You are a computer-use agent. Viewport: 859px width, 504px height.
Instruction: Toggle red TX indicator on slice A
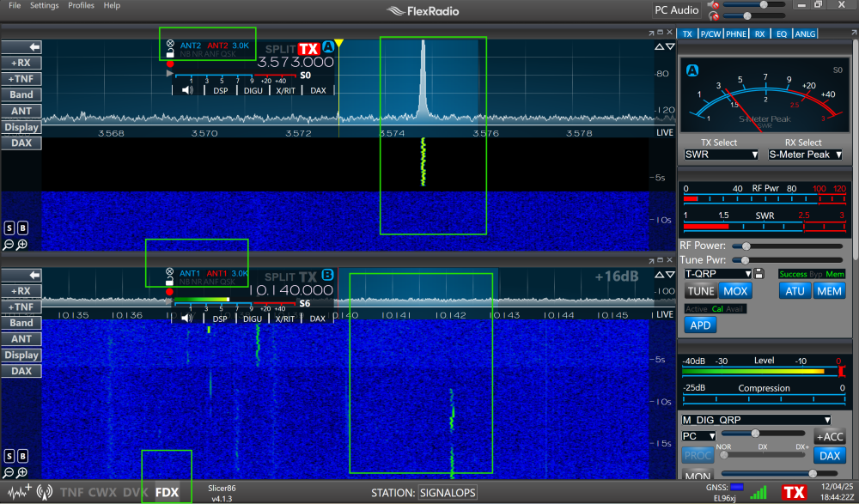(308, 49)
